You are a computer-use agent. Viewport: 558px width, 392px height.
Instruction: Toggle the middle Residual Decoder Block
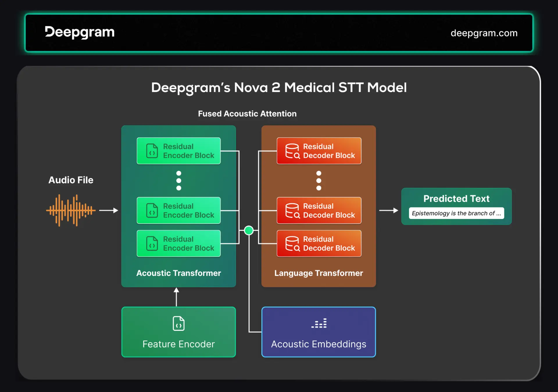pyautogui.click(x=319, y=210)
